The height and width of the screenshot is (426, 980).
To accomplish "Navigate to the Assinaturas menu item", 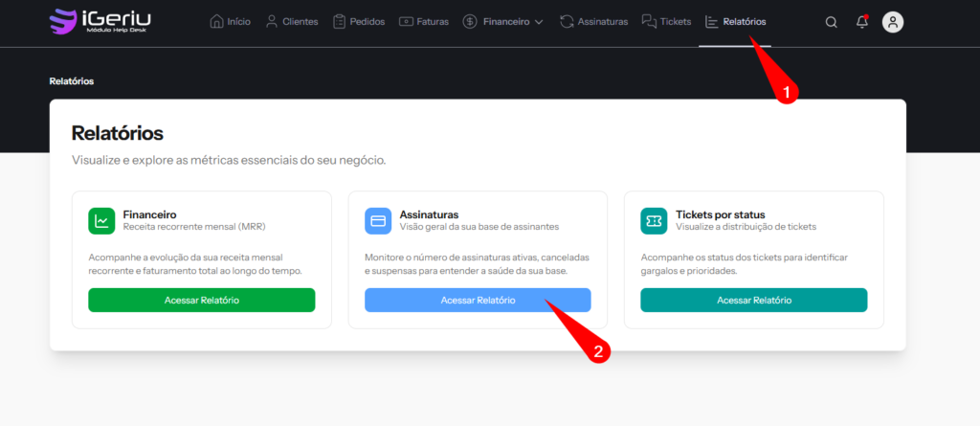I will 594,21.
